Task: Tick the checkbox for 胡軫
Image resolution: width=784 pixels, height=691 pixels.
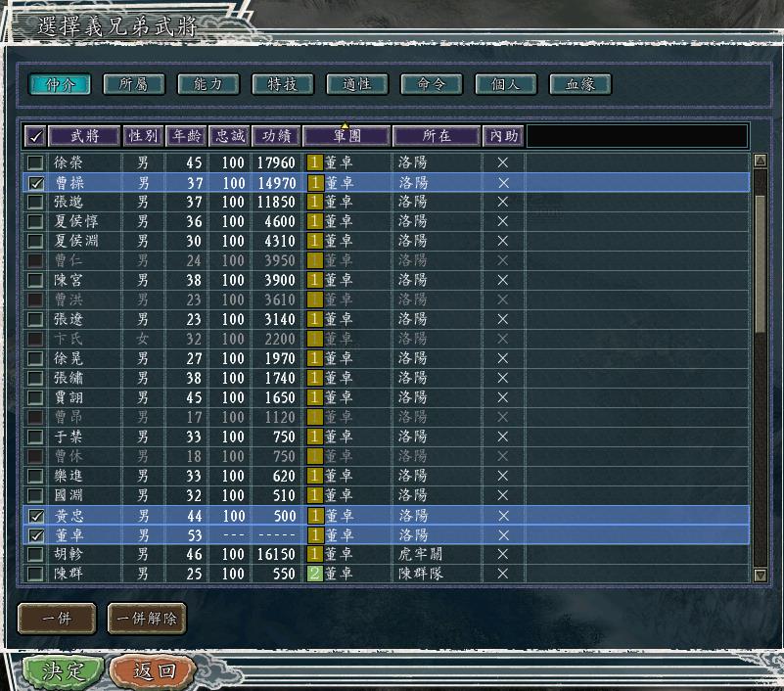Action: pos(35,555)
